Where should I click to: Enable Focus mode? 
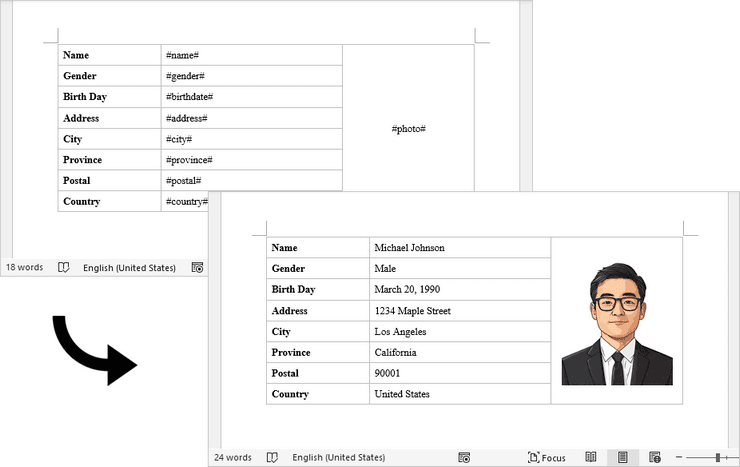pyautogui.click(x=547, y=458)
